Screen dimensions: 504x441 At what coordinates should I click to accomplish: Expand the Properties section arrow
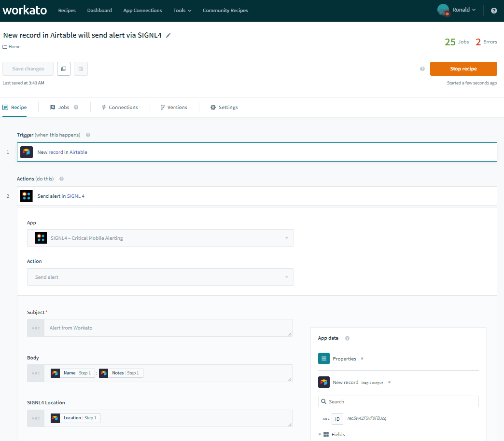[362, 358]
